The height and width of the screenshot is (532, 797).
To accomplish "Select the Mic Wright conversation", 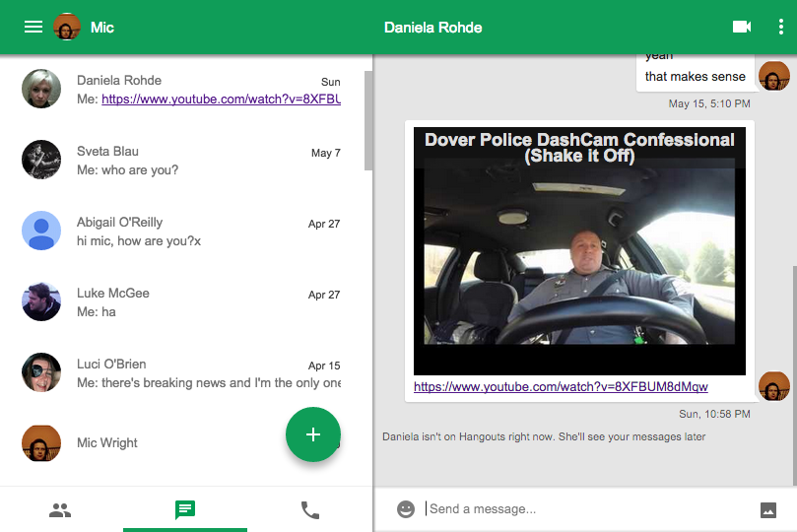I will [148, 443].
